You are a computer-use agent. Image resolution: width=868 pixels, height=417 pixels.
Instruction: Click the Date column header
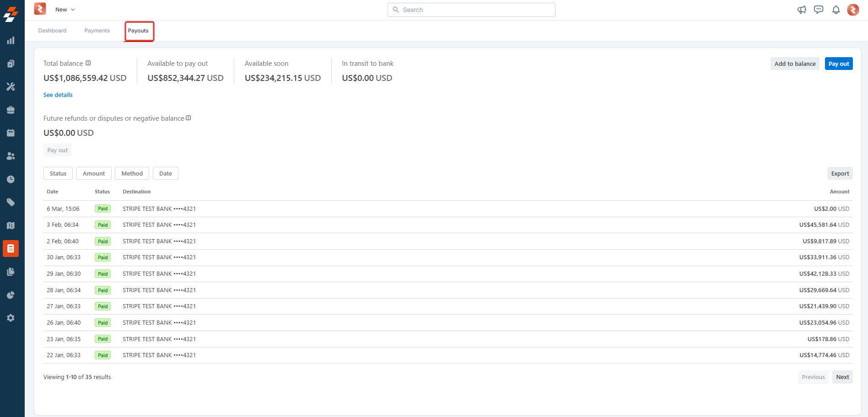click(x=53, y=192)
